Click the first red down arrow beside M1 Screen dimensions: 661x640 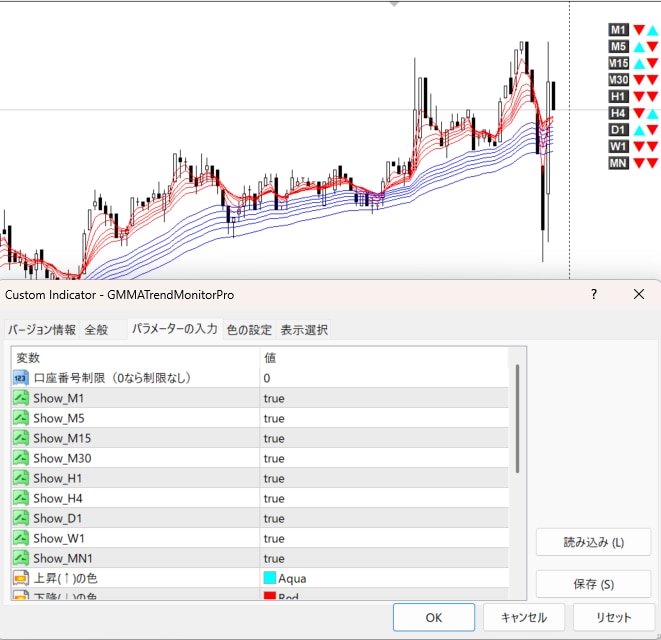(639, 30)
